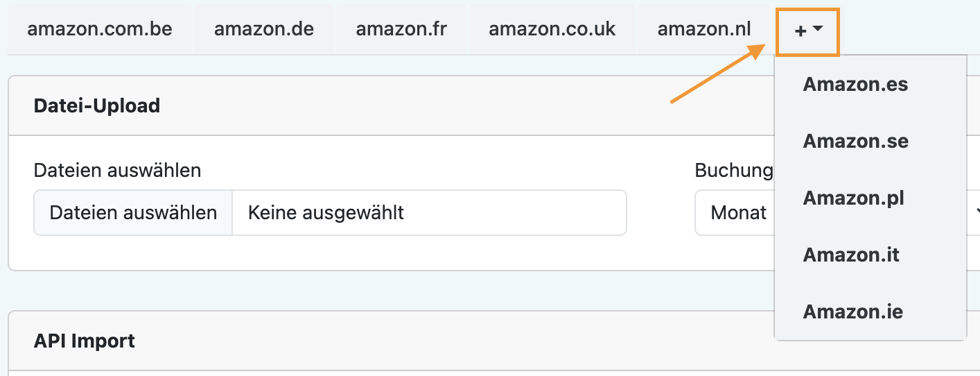This screenshot has height=376, width=980.
Task: Click the plus icon for more marketplaces
Action: 800,31
